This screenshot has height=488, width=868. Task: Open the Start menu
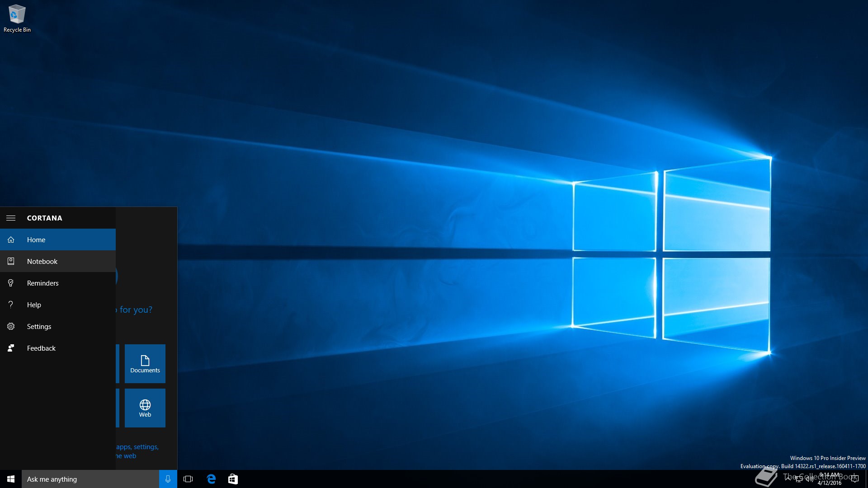11,479
